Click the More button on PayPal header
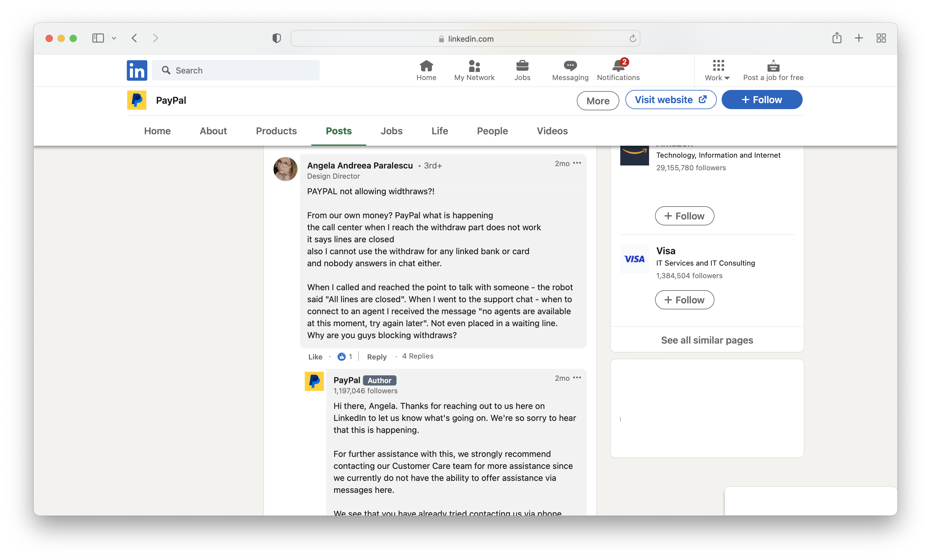 pos(598,101)
